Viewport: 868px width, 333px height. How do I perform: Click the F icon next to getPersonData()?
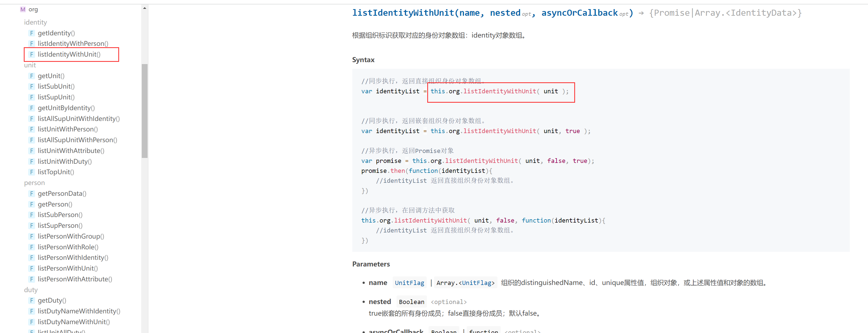(x=32, y=194)
